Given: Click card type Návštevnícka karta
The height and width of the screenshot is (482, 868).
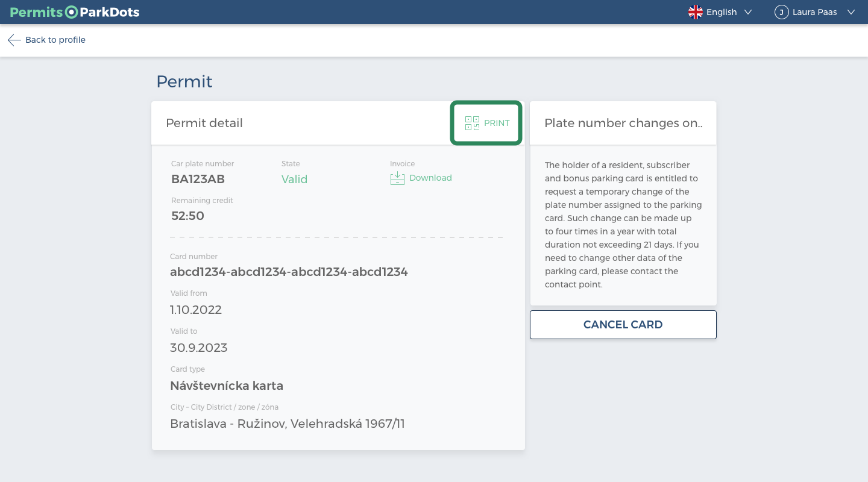Looking at the screenshot, I should 227,386.
